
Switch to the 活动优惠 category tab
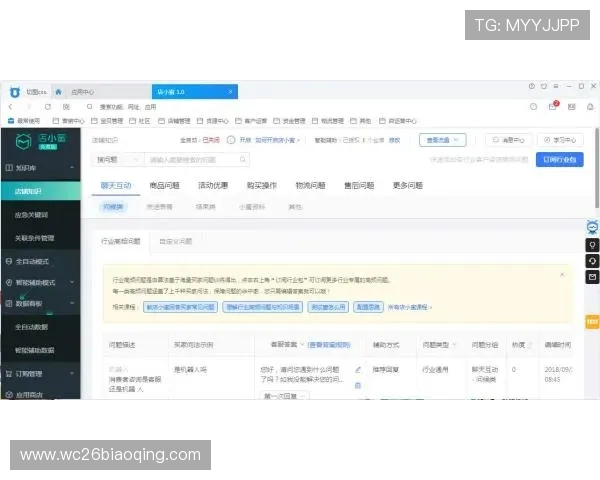point(213,186)
